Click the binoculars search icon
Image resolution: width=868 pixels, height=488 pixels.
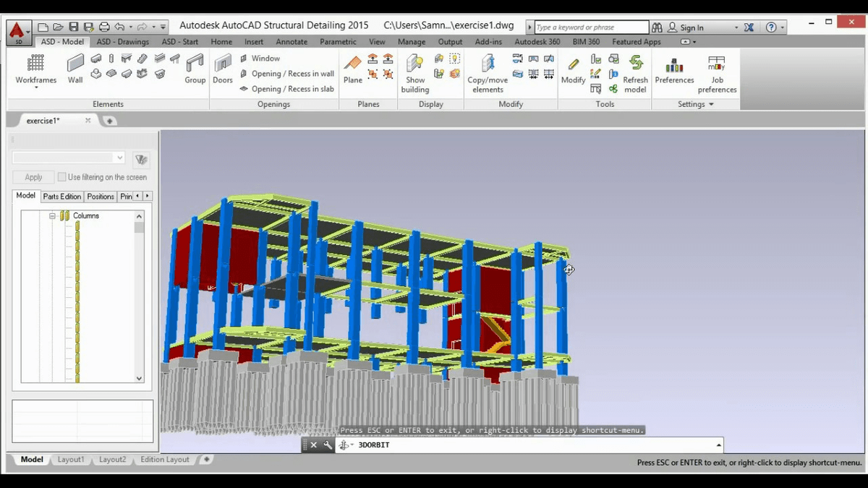657,27
